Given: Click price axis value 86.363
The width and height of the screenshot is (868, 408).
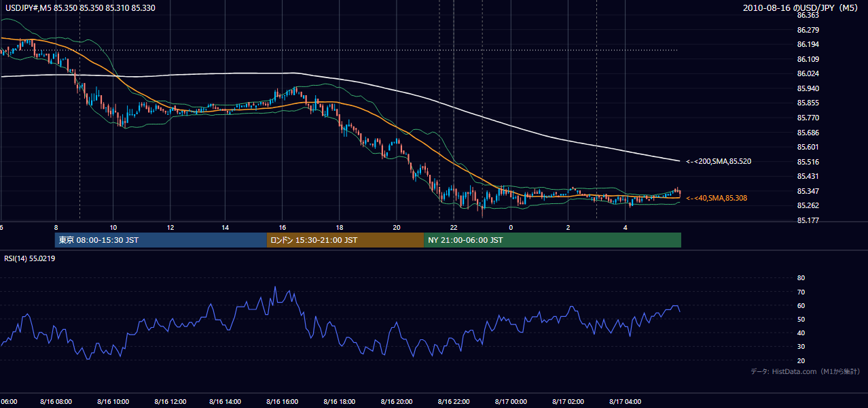Looking at the screenshot, I should pyautogui.click(x=808, y=15).
